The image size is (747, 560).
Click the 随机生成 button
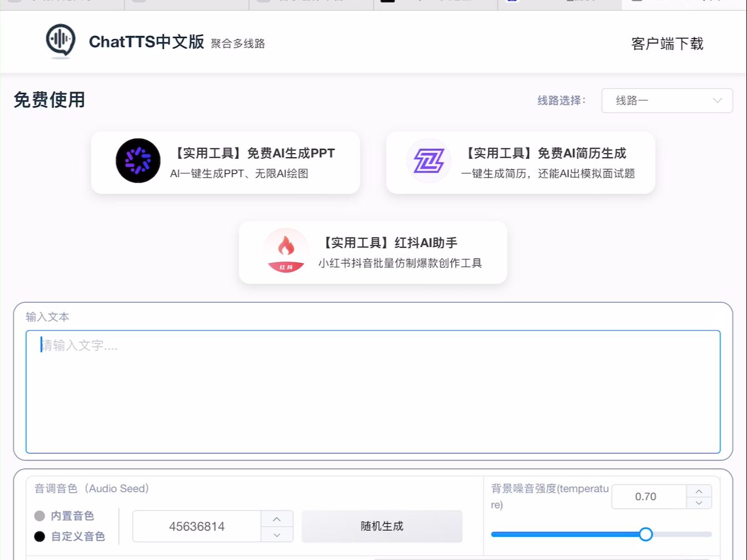pyautogui.click(x=382, y=526)
